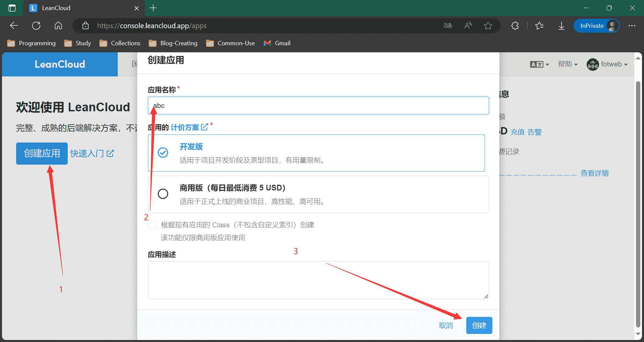This screenshot has width=644, height=342.
Task: Click the address bar URL
Action: (152, 26)
